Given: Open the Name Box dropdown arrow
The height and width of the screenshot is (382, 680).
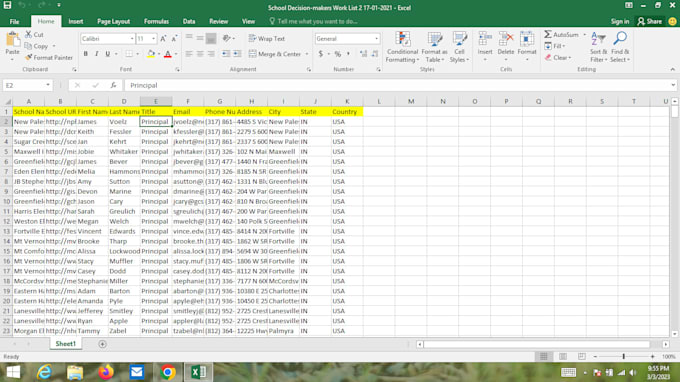Looking at the screenshot, I should pos(48,85).
